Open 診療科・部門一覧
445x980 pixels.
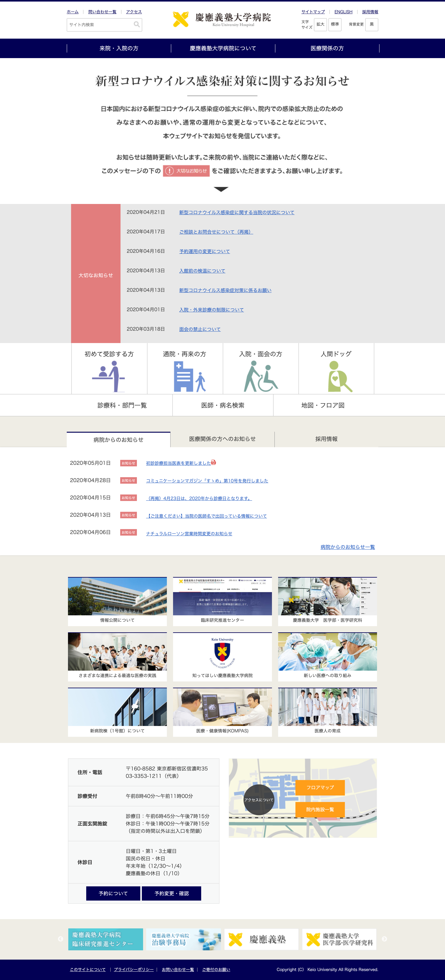[122, 405]
